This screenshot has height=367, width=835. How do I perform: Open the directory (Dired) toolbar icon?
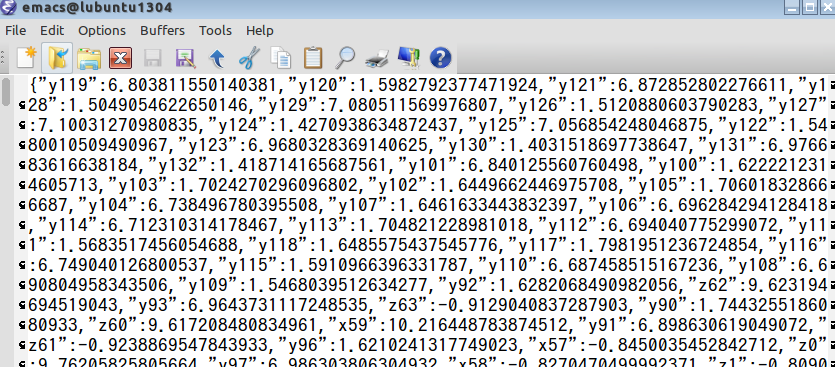89,58
